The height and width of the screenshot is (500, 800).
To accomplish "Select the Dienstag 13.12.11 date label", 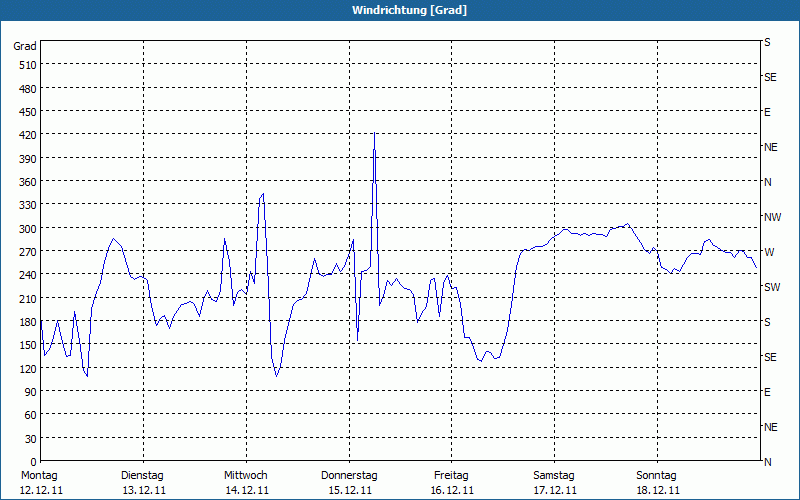I will pyautogui.click(x=143, y=482).
